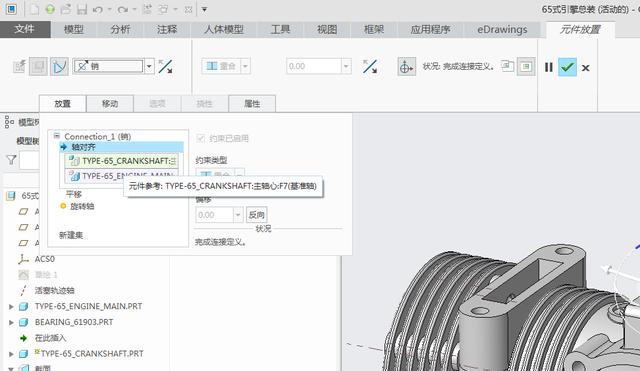Click the New file icon in quick access toolbar
The image size is (640, 371).
35,9
